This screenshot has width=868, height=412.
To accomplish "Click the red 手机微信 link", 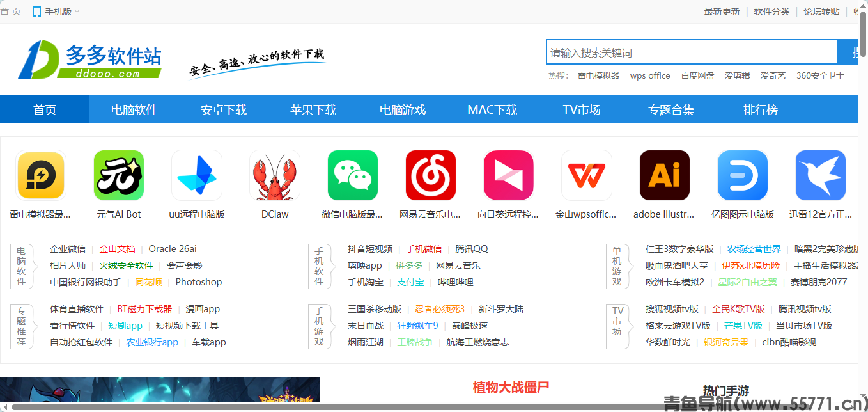I will click(424, 249).
